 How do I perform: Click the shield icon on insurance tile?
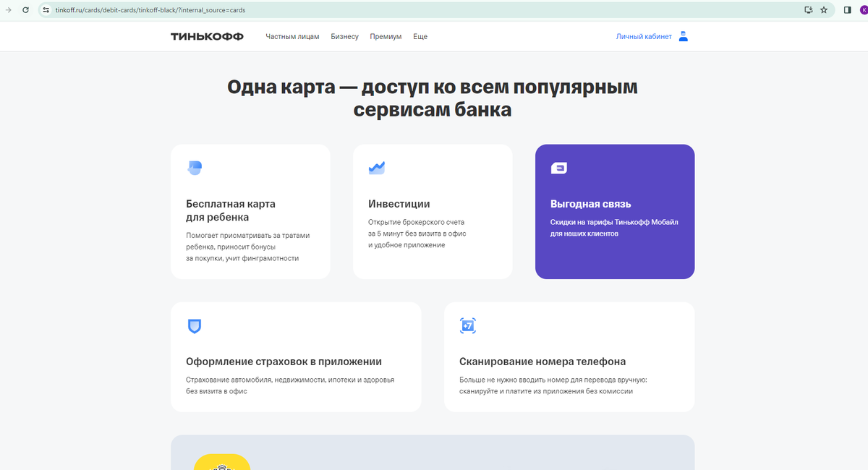(x=195, y=325)
